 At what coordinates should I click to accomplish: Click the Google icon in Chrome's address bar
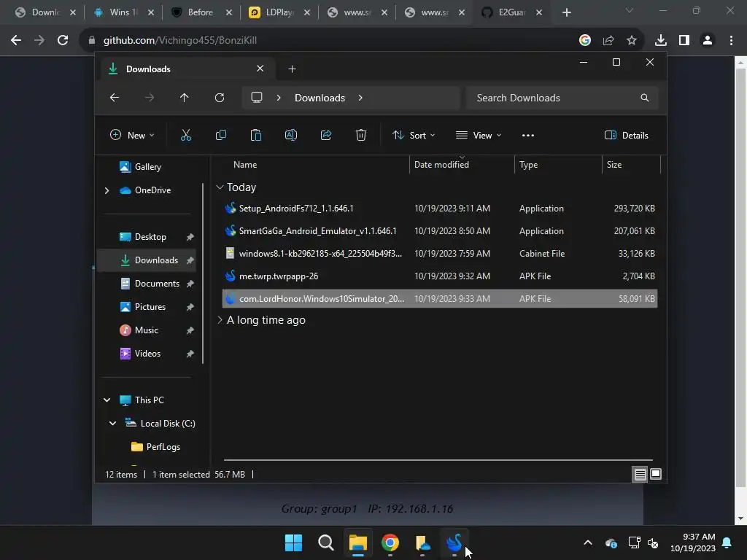[x=585, y=41]
